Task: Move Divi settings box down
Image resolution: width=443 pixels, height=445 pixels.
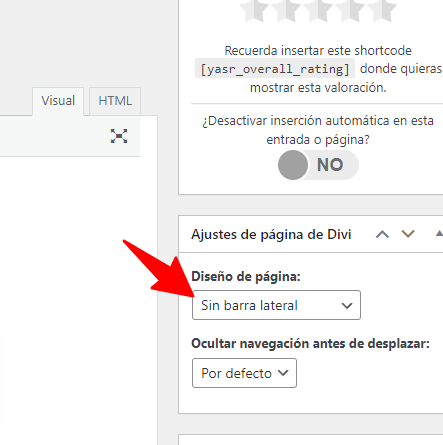Action: tap(408, 234)
